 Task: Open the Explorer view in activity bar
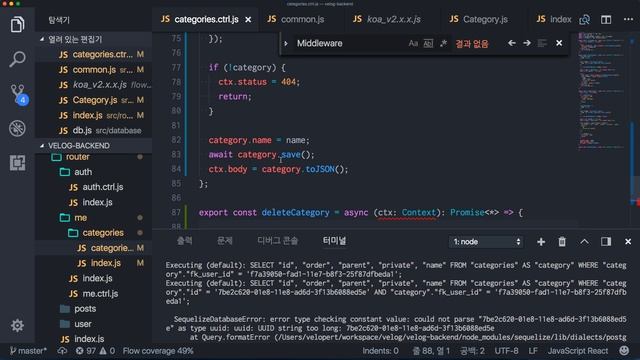point(17,25)
